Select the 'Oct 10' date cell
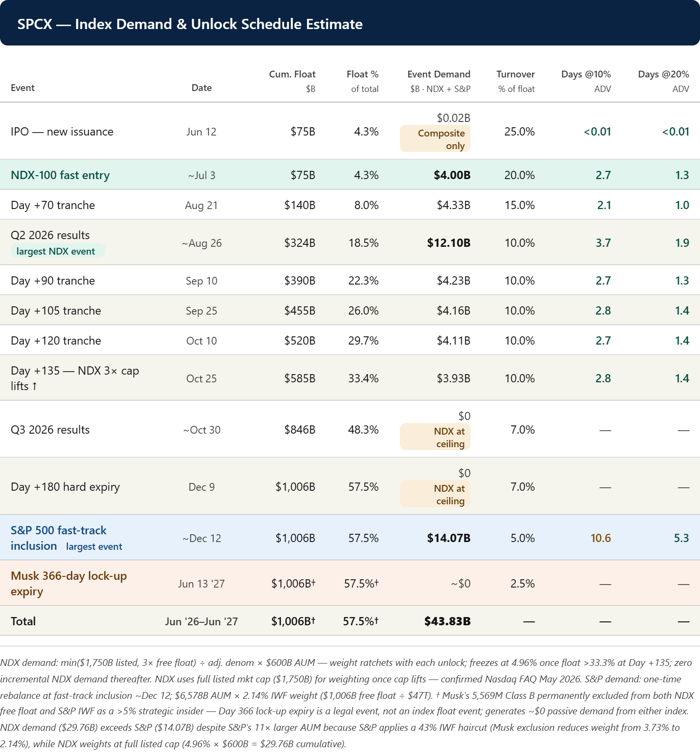This screenshot has width=700, height=754. [201, 341]
